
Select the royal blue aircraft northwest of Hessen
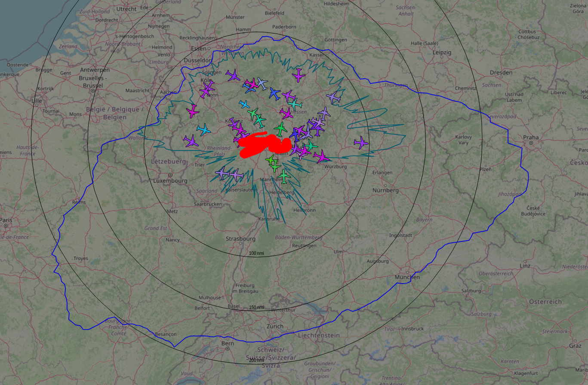274,93
